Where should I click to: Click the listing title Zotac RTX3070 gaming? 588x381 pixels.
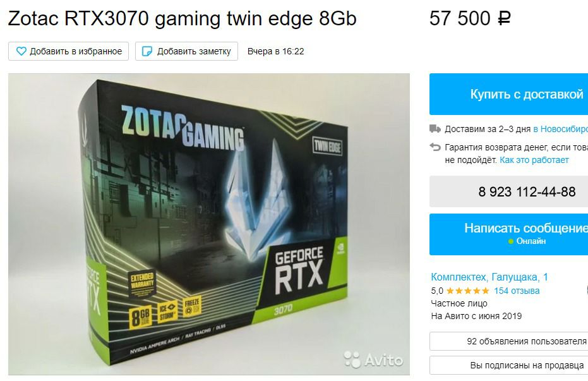[x=182, y=18]
